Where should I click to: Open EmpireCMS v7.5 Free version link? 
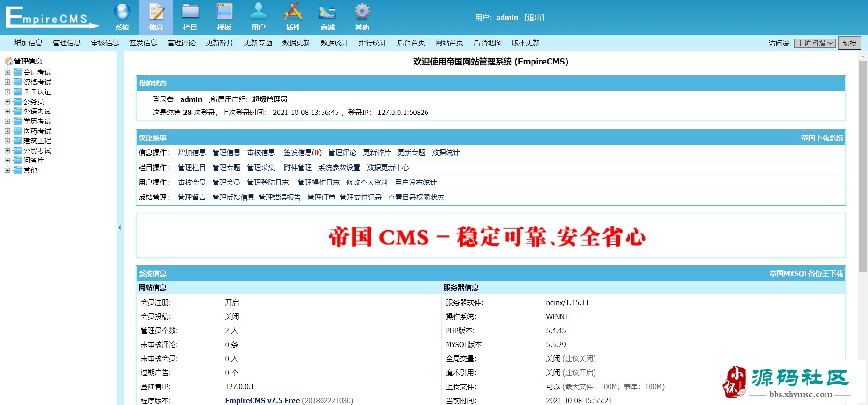pos(263,401)
